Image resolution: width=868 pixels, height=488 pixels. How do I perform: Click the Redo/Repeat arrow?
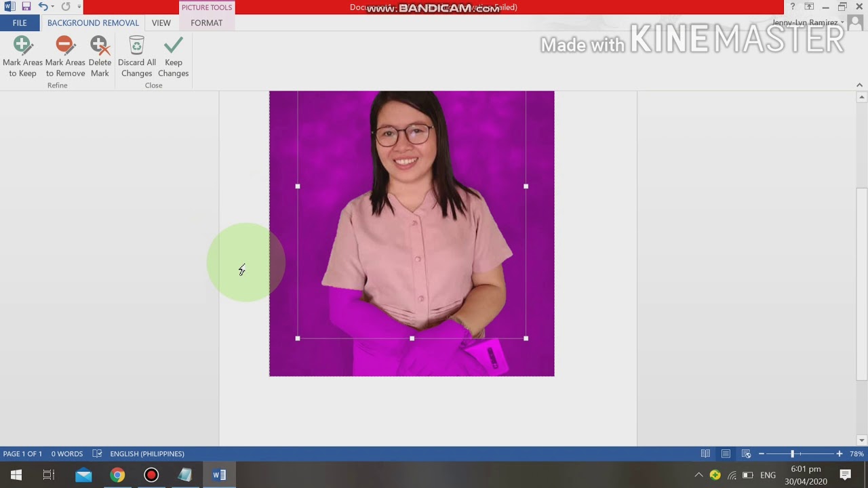point(66,7)
